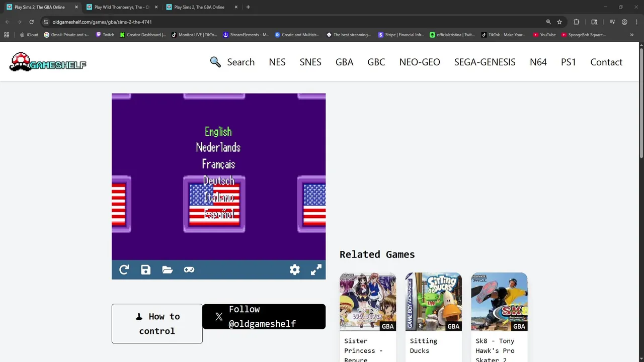Open the NEO-GEO menu item
Screen dimensions: 644x362
point(420,62)
